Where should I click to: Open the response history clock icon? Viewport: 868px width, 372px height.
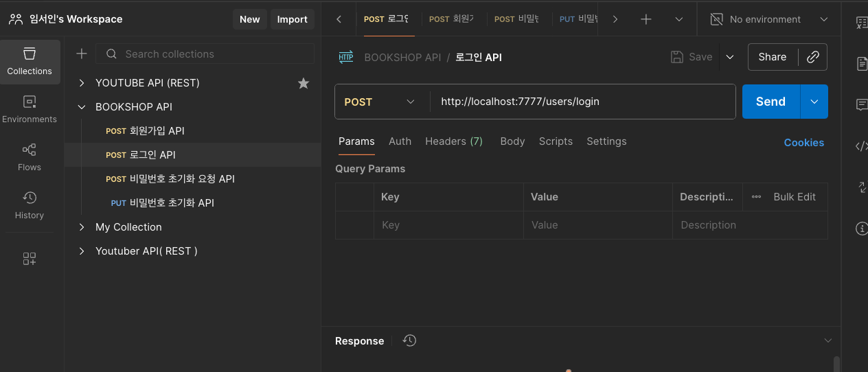click(410, 340)
